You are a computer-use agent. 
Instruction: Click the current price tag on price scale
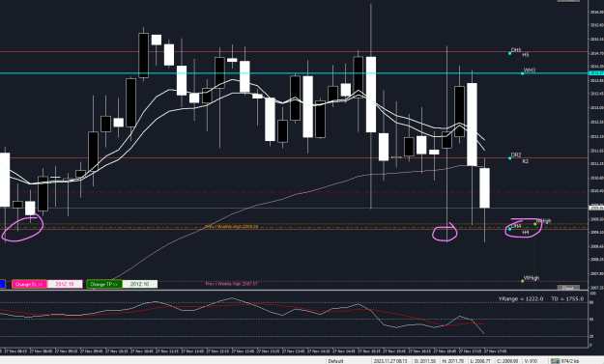coord(596,208)
